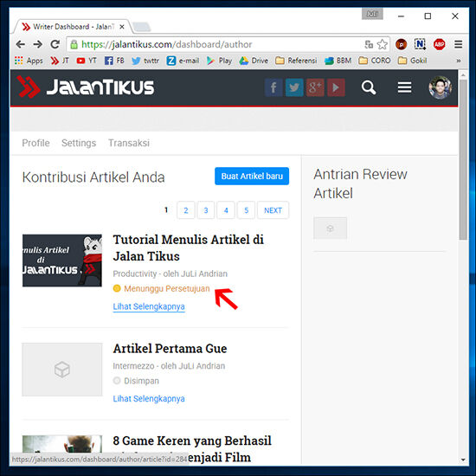Open Tutorial Menulis Artikel di Jalan Tikus title
This screenshot has height=476, width=476.
click(x=188, y=248)
